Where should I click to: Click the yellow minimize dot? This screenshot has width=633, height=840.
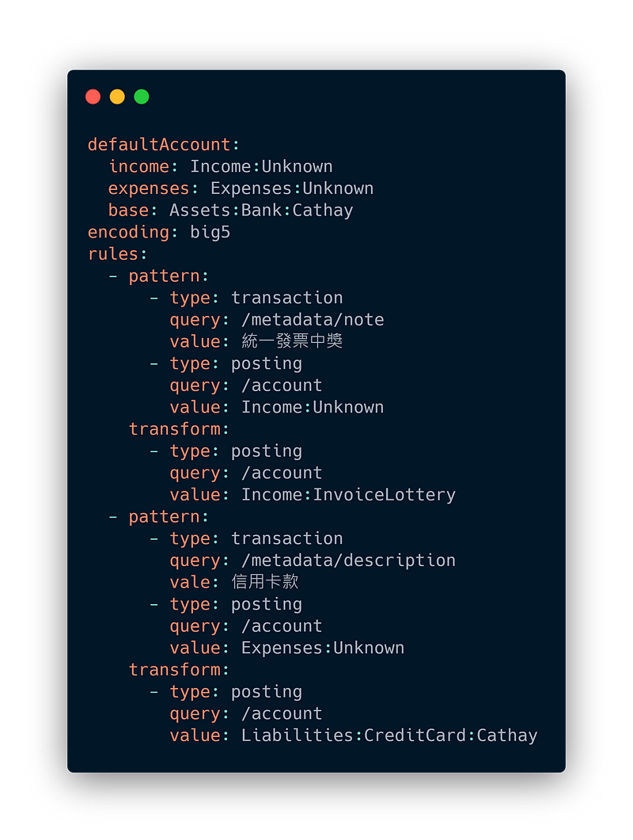117,97
